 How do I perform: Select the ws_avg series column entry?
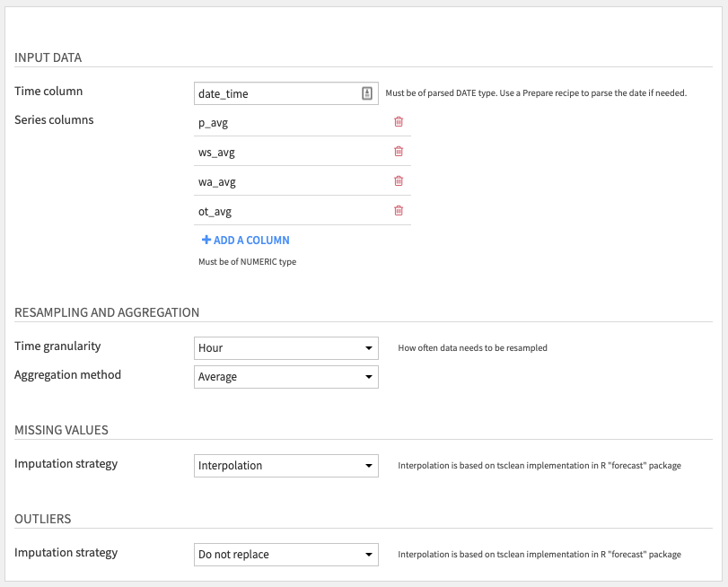point(303,152)
